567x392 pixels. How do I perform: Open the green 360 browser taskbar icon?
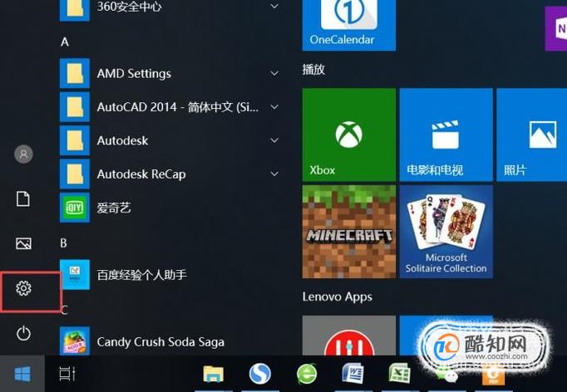tap(307, 374)
